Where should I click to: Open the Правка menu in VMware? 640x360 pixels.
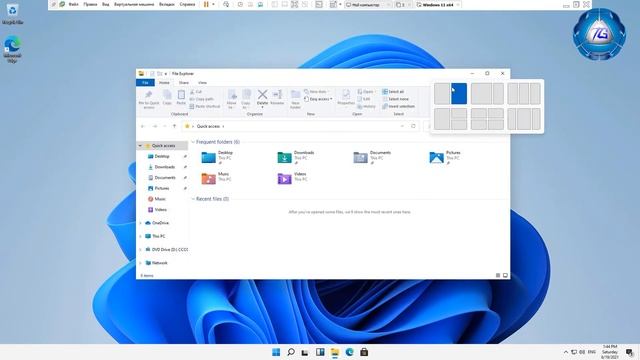click(90, 4)
